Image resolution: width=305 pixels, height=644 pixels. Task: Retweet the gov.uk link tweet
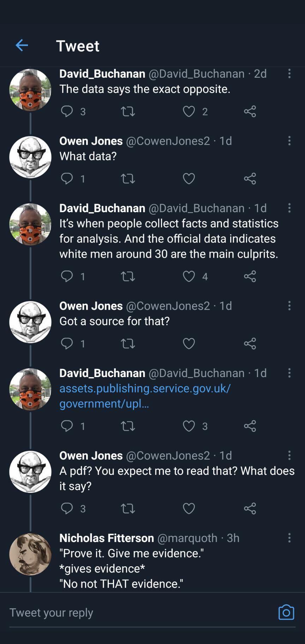[128, 426]
